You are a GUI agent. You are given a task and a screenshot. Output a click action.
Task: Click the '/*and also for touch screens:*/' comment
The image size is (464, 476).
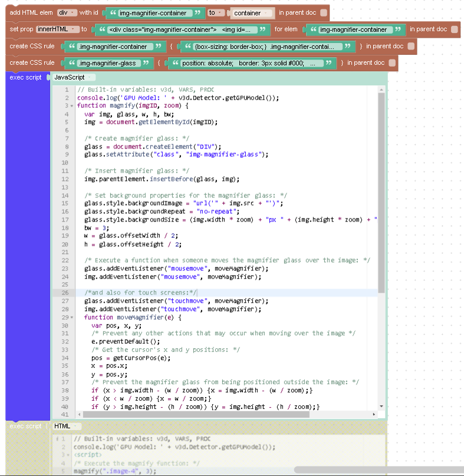pos(140,293)
